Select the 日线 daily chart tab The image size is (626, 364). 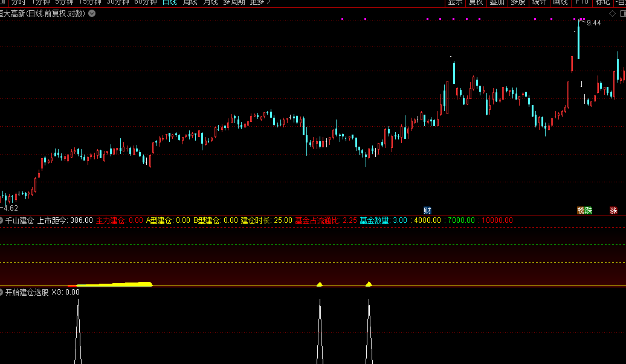(170, 2)
